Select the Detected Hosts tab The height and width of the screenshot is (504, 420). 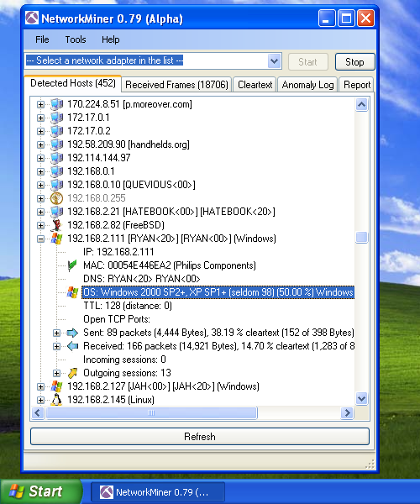(73, 83)
